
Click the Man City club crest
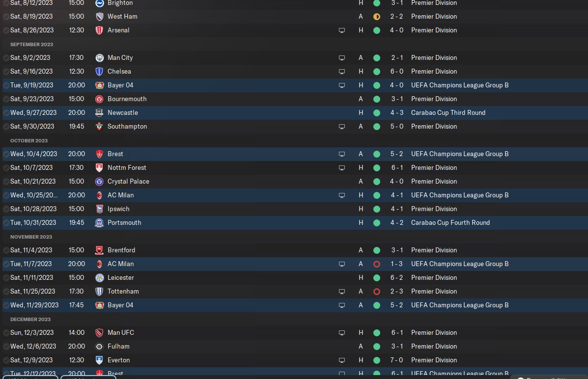[99, 57]
